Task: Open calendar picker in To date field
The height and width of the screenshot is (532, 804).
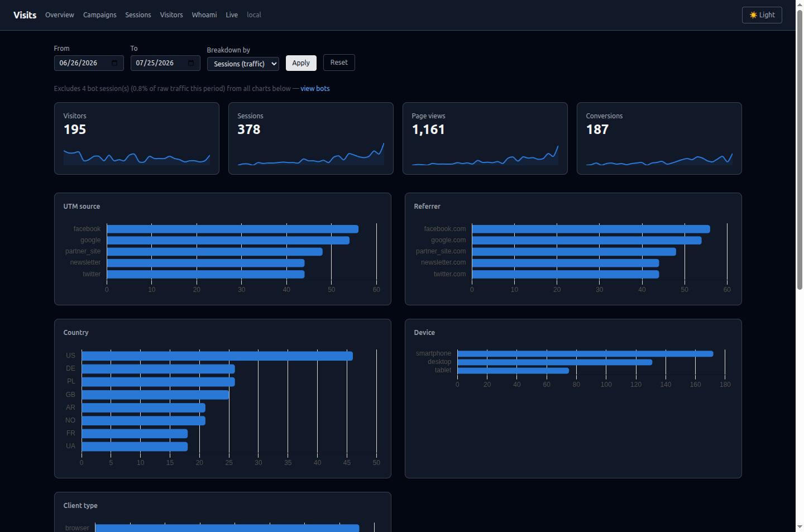Action: coord(191,63)
